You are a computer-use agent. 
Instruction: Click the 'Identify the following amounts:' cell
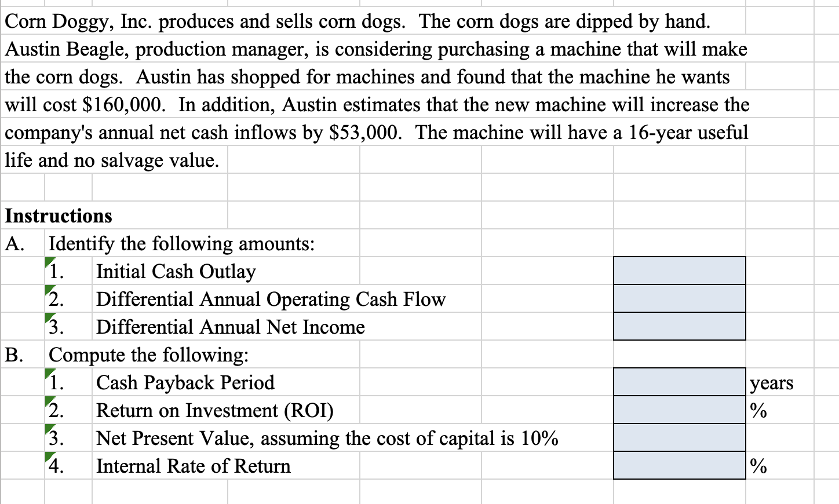(x=182, y=244)
